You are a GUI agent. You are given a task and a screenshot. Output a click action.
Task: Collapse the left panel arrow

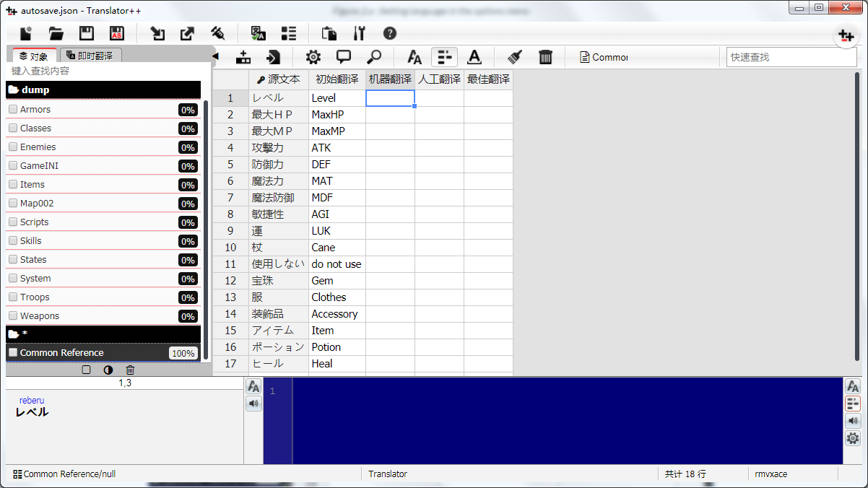(215, 56)
